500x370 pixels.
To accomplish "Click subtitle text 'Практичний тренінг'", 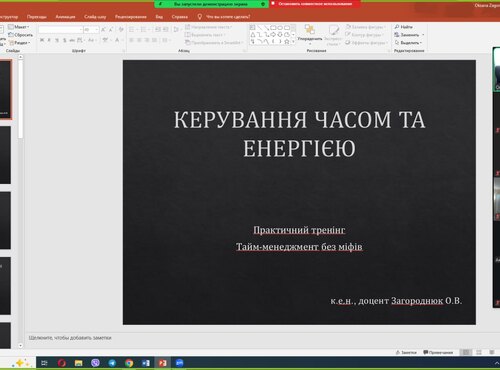I will [299, 230].
